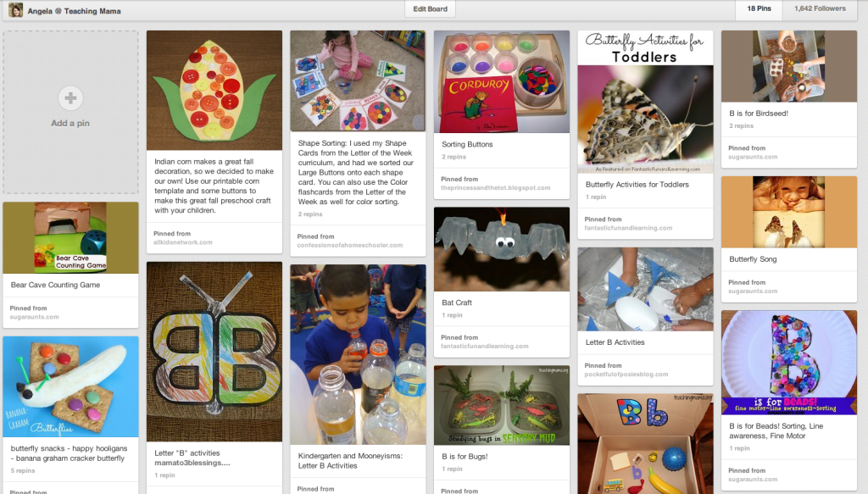Click the plus icon to add a pin

pos(70,98)
